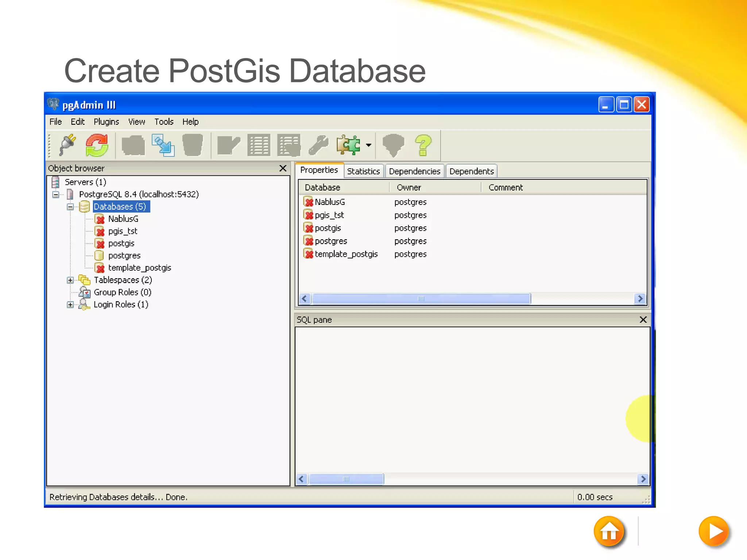Image resolution: width=747 pixels, height=560 pixels.
Task: Open the View menu
Action: 136,122
